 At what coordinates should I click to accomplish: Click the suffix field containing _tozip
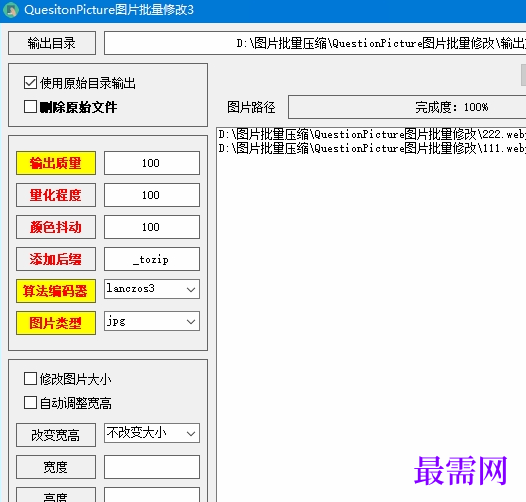point(152,259)
